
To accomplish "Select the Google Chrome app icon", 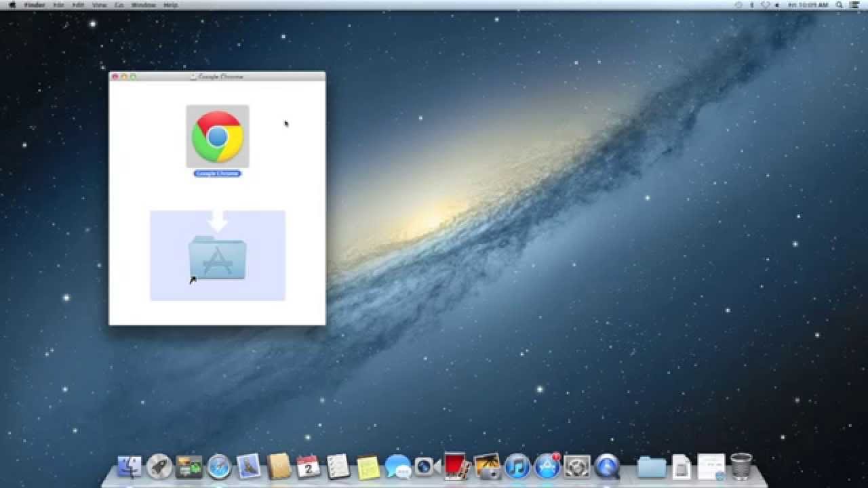I will [x=217, y=136].
